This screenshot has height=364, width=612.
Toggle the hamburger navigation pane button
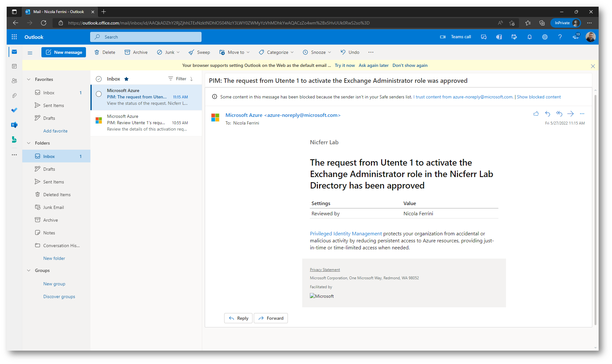(x=30, y=53)
